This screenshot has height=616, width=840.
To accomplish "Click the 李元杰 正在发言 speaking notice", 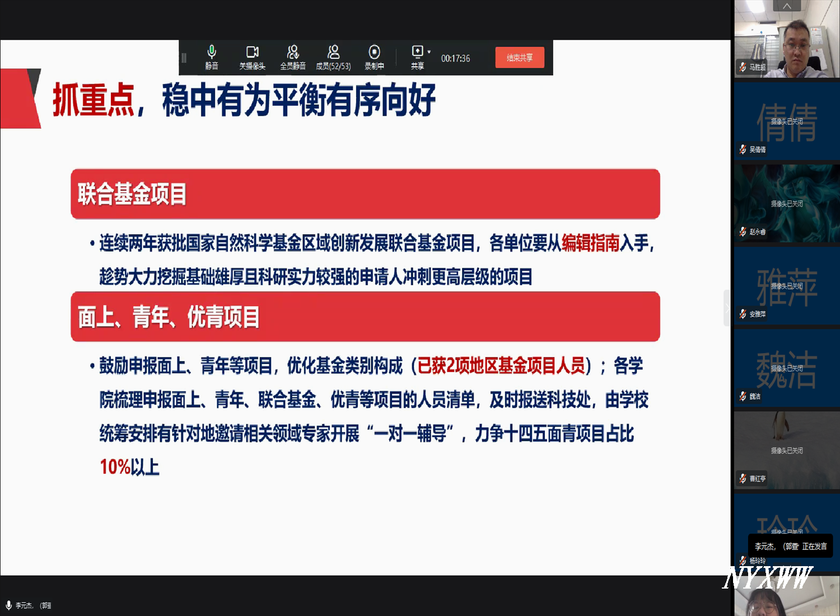I will (790, 546).
